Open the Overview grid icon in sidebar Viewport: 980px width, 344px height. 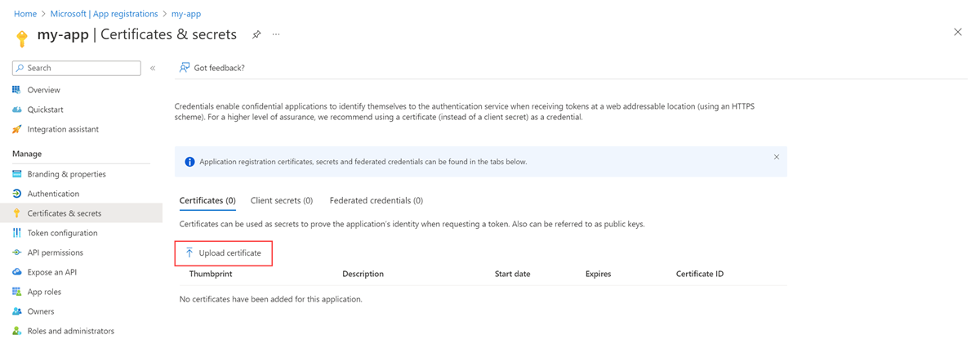pyautogui.click(x=17, y=90)
